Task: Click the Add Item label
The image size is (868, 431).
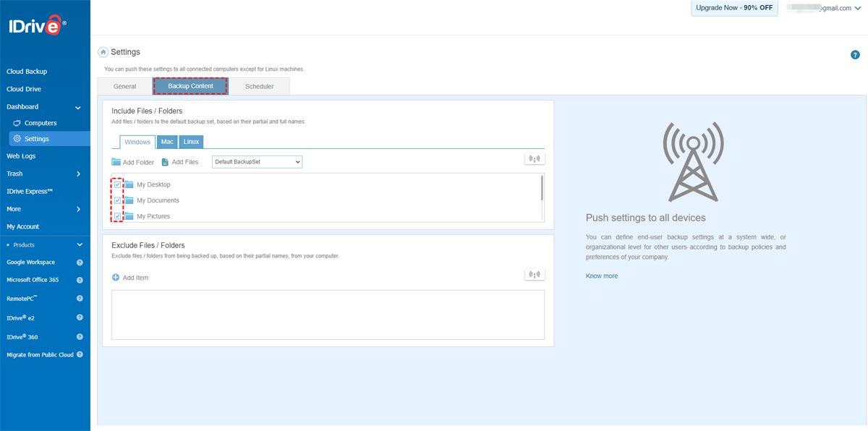Action: [x=135, y=278]
